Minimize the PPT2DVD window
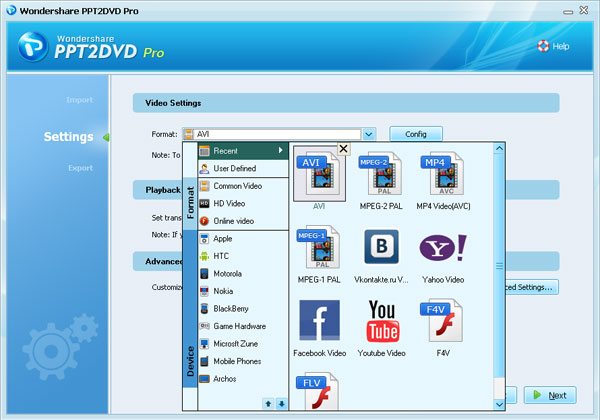 [568, 12]
